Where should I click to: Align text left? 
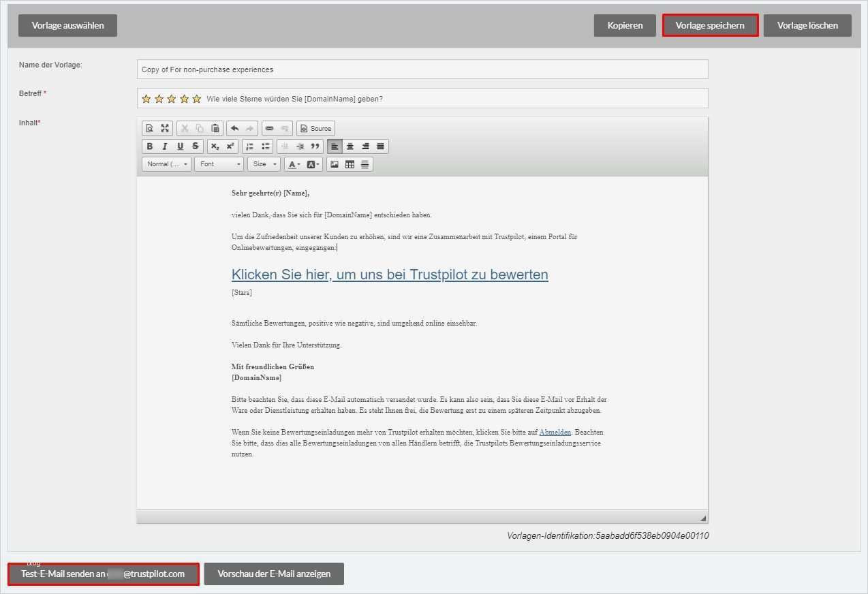click(335, 146)
